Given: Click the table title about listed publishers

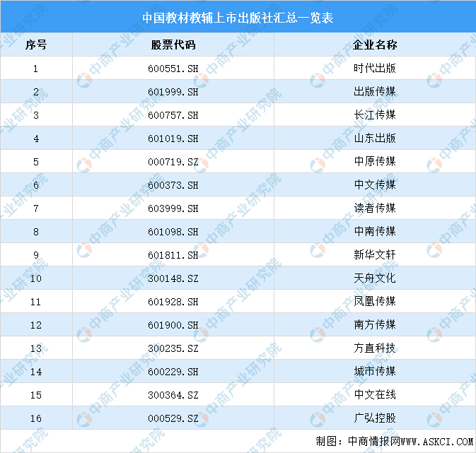Looking at the screenshot, I should [x=238, y=16].
